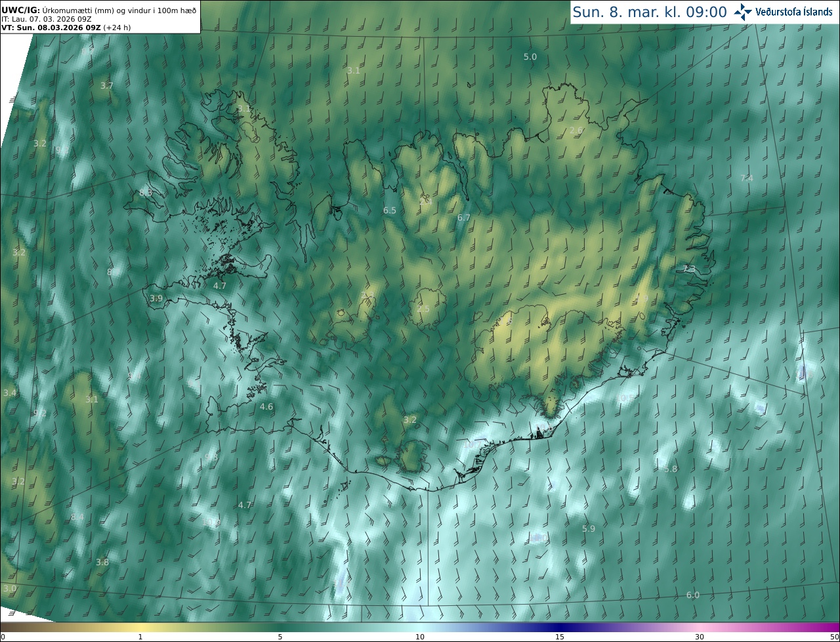
Task: Select the 5.8 value label on the map
Action: tap(671, 469)
